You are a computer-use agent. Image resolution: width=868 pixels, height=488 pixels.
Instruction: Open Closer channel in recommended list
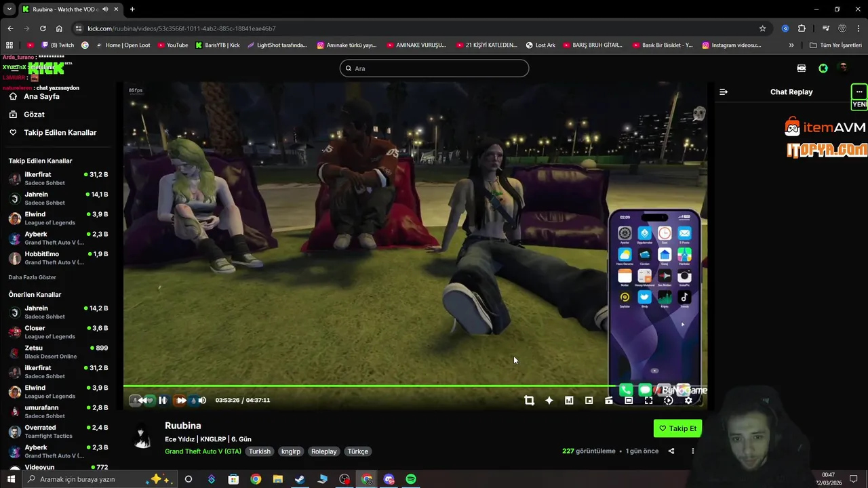click(58, 331)
